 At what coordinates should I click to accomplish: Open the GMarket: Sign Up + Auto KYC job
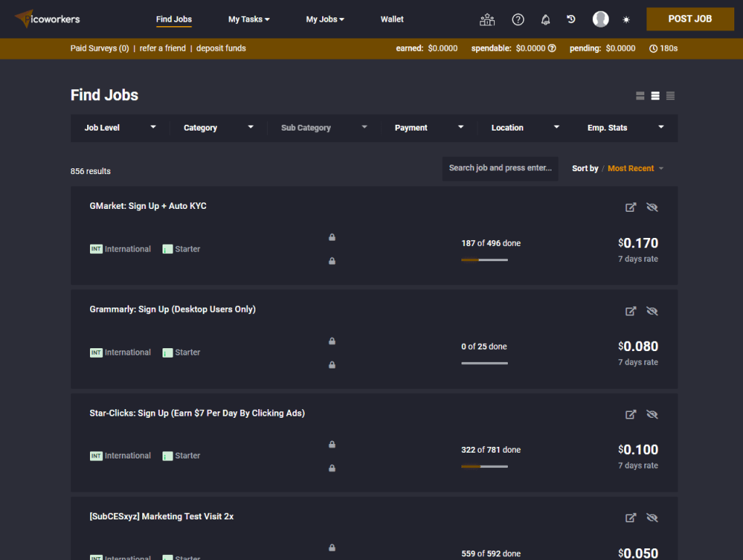tap(148, 206)
